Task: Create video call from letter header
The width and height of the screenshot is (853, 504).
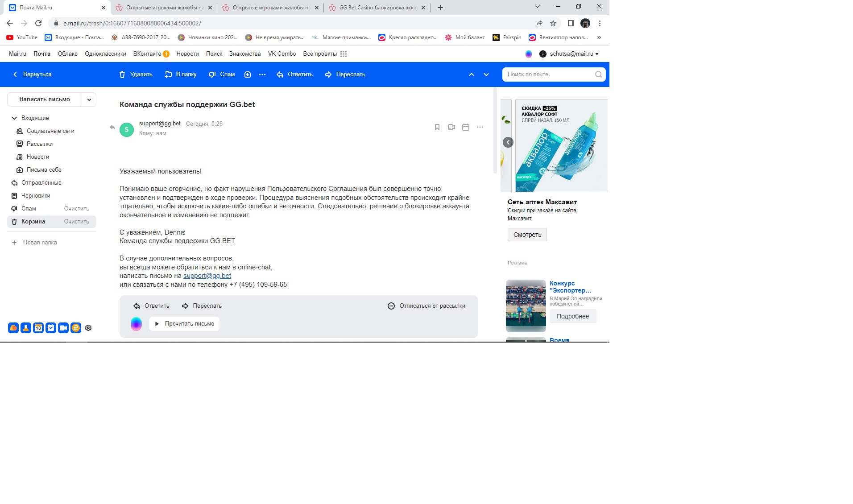Action: coord(451,127)
